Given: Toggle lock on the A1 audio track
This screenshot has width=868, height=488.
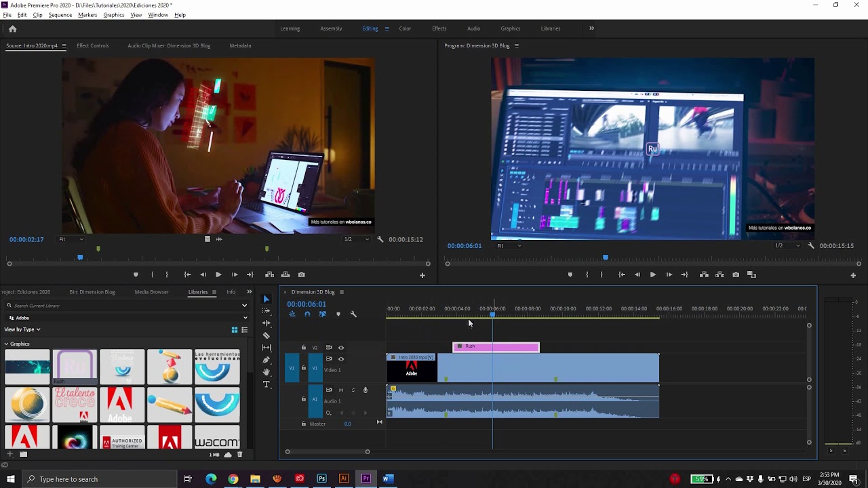Looking at the screenshot, I should tap(304, 399).
